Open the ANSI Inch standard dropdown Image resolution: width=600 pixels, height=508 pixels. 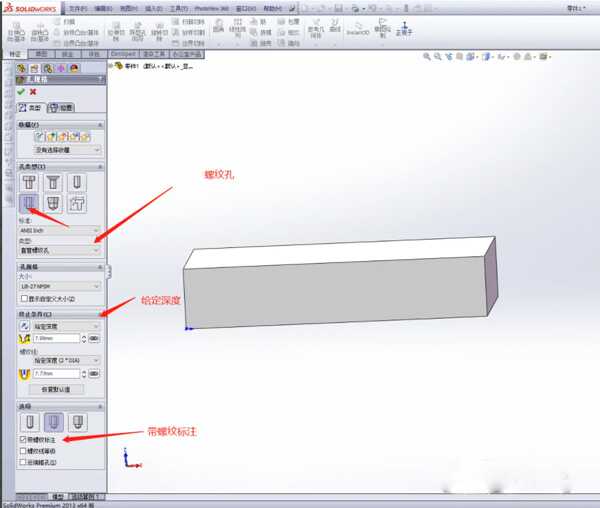click(59, 230)
